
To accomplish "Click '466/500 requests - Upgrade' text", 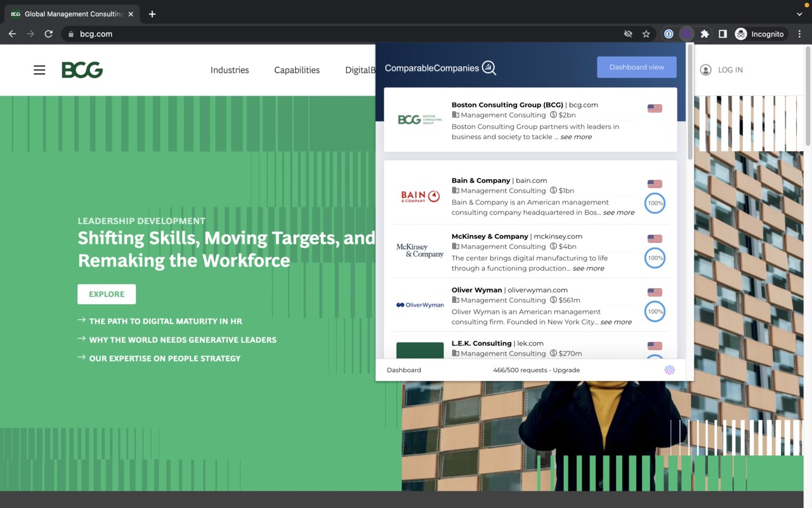I will click(x=537, y=370).
